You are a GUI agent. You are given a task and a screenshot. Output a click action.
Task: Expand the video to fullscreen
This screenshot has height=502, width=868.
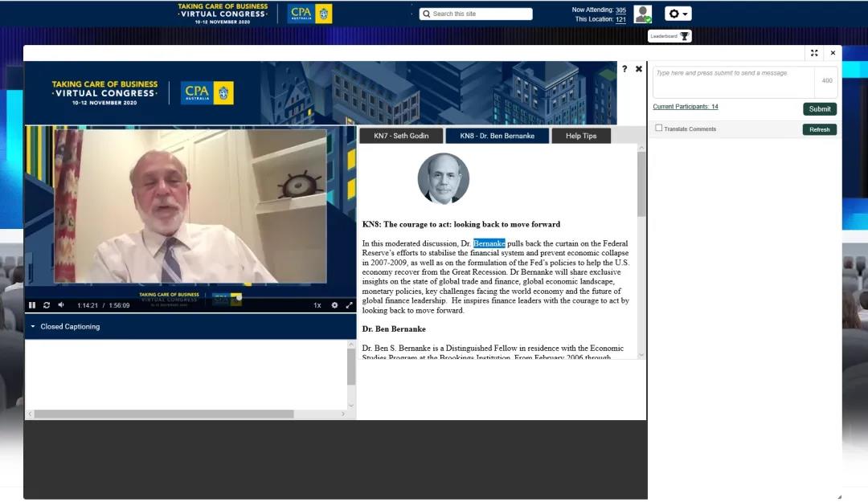350,305
